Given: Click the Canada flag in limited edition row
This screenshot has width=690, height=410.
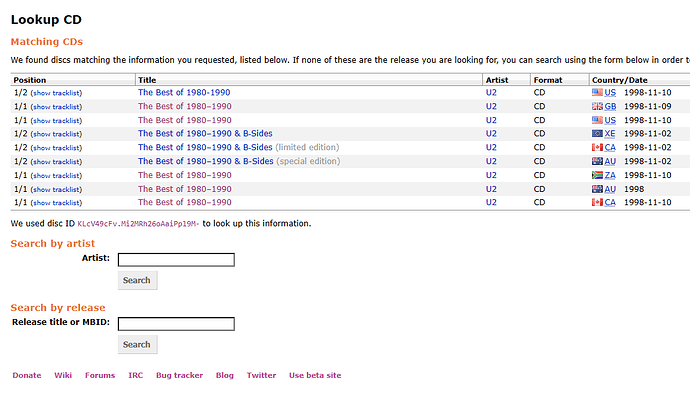Looking at the screenshot, I should point(597,147).
